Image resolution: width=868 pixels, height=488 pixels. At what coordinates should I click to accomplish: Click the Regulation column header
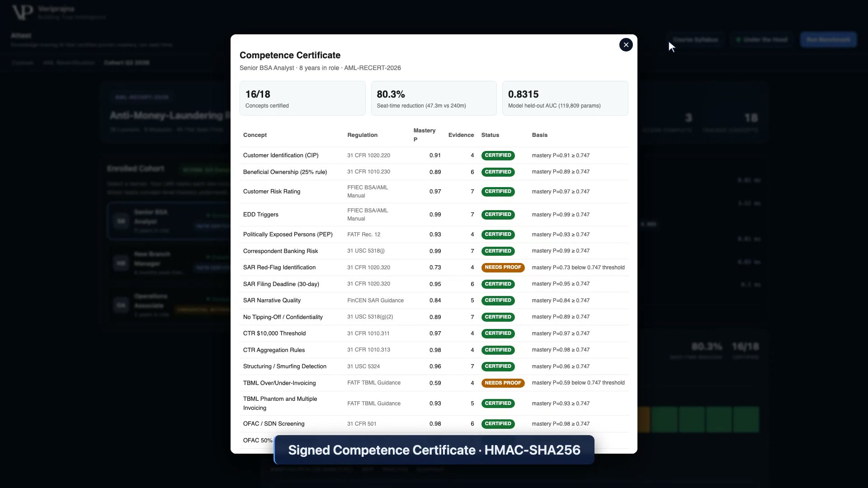tap(362, 135)
